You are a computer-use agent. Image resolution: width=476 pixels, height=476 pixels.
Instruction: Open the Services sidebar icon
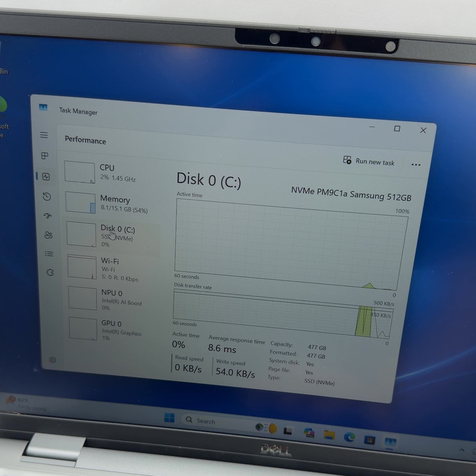pos(50,273)
